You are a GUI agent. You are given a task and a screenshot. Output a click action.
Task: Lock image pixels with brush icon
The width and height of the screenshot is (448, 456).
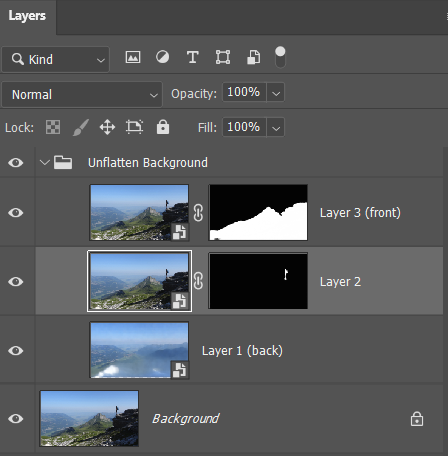click(x=81, y=127)
